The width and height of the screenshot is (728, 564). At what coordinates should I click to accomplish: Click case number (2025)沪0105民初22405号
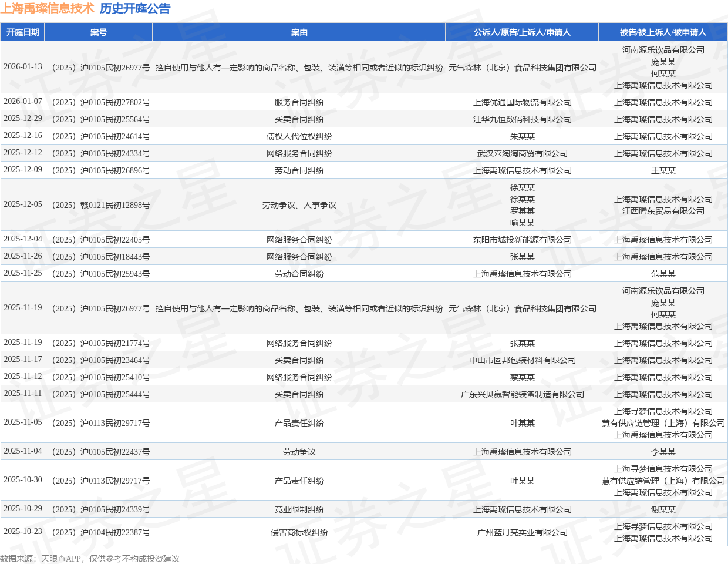tap(99, 240)
